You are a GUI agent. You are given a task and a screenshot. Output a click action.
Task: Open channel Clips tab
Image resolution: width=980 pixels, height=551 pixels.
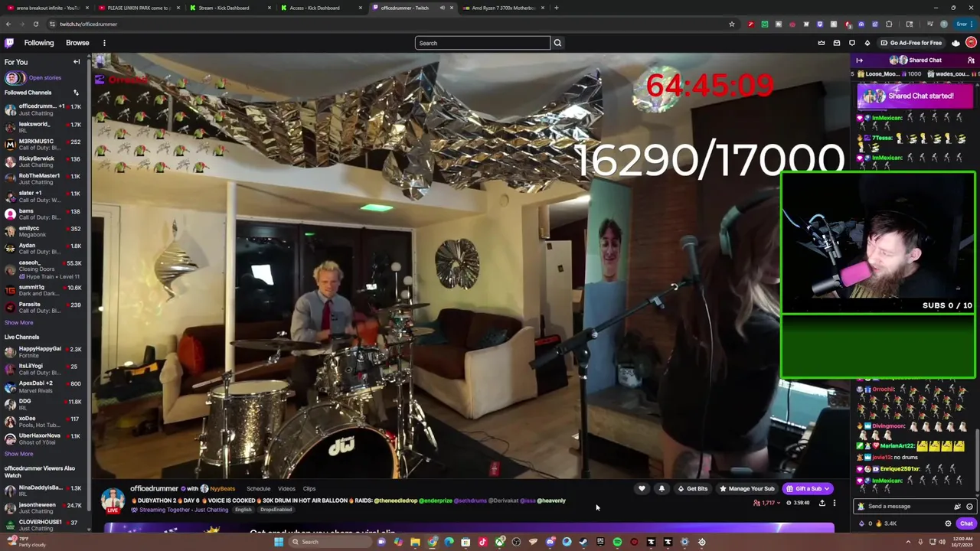coord(309,489)
